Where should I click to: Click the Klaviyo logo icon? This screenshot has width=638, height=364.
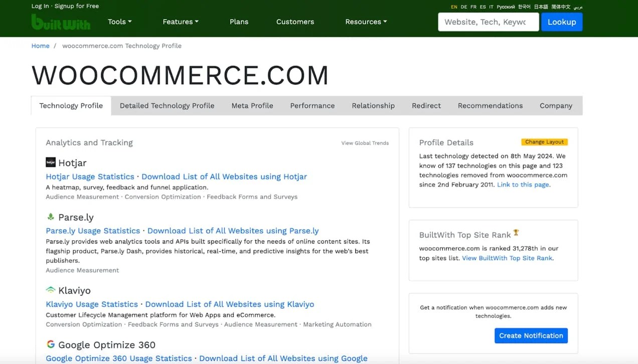51,290
